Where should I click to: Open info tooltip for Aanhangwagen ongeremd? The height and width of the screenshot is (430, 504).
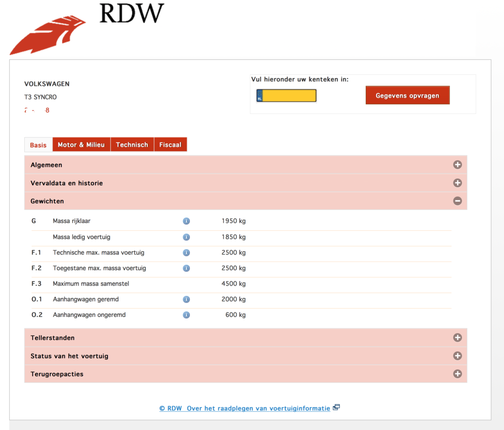(186, 315)
